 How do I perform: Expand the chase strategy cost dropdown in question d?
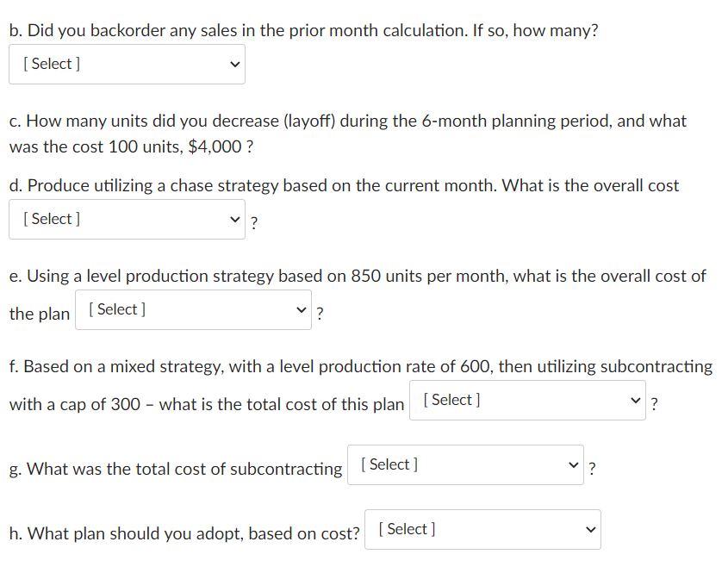(x=127, y=219)
